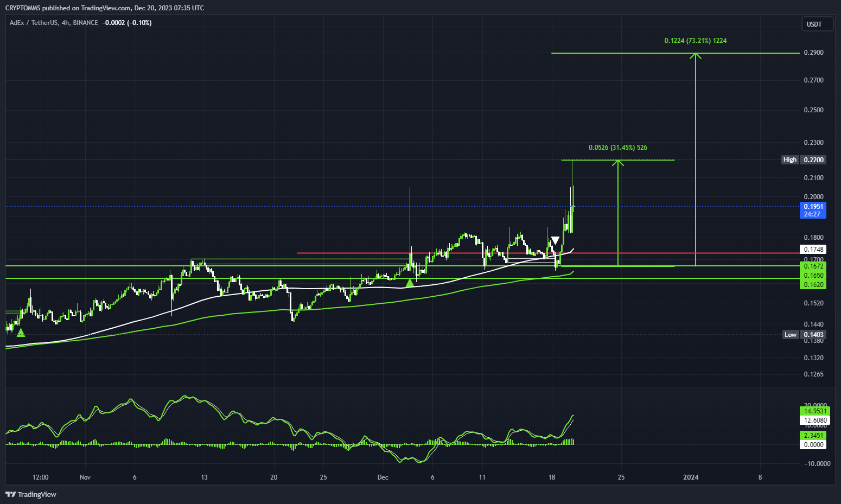Click the 24:27 candle countdown label
Viewport: 841px width, 504px height.
point(813,214)
